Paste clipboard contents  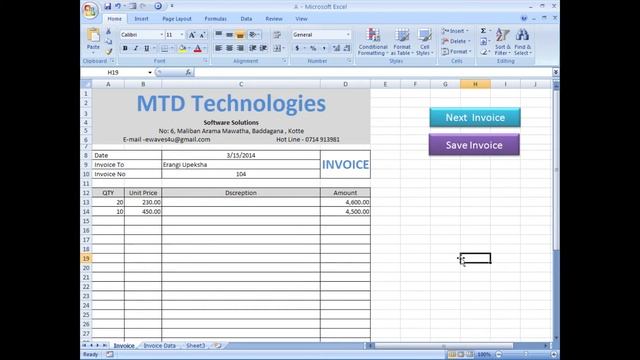coord(93,40)
